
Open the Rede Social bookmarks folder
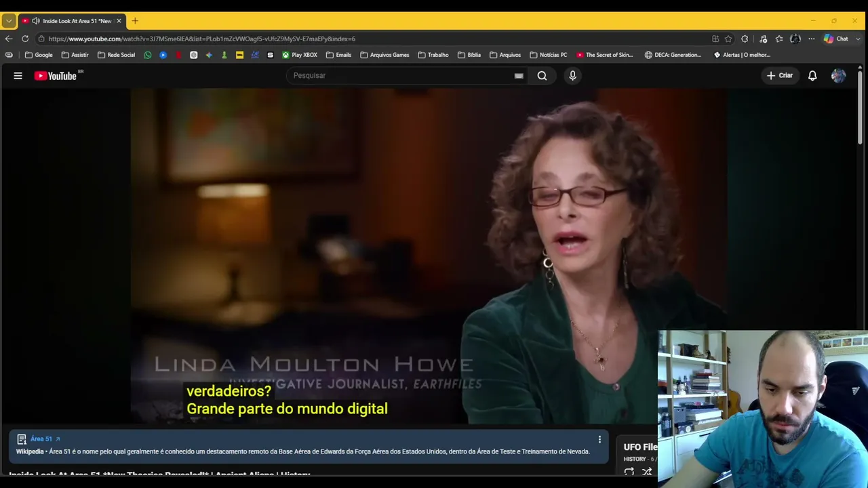click(116, 55)
